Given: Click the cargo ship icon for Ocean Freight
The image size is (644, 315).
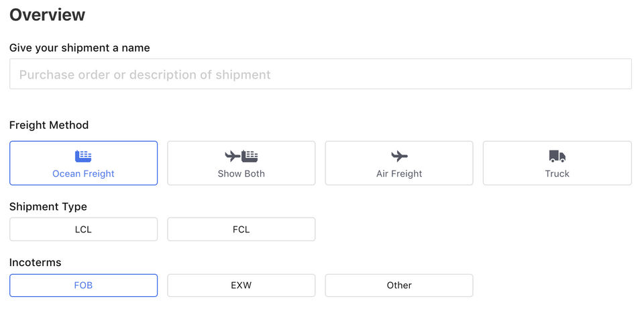Looking at the screenshot, I should pos(83,156).
